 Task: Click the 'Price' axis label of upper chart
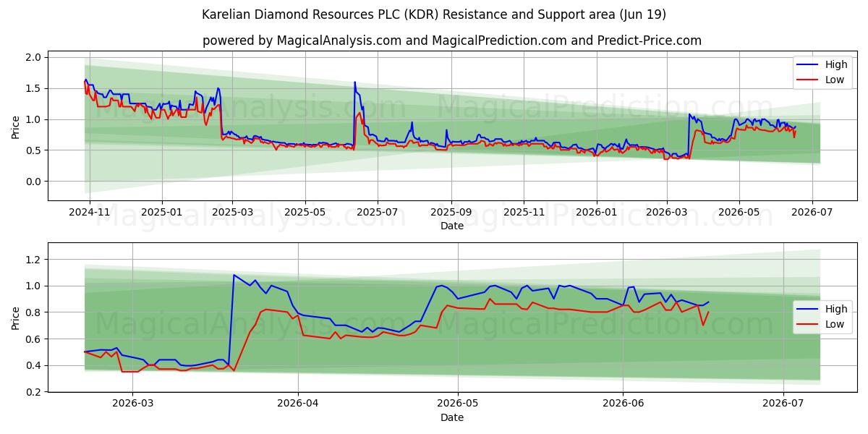pos(16,127)
